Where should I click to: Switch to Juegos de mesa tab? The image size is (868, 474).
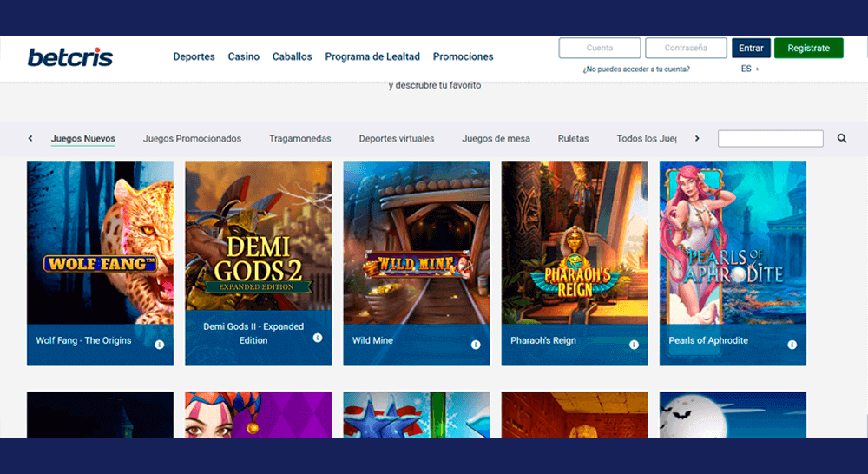pyautogui.click(x=496, y=139)
